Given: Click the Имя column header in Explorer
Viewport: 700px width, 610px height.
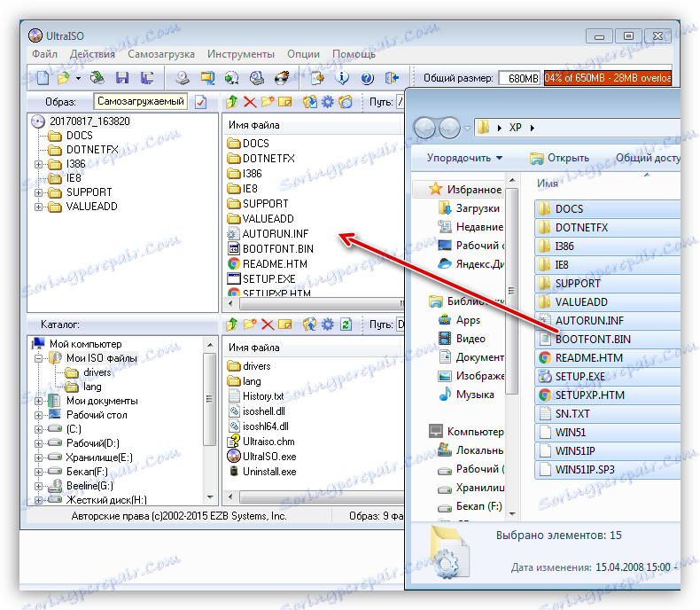Looking at the screenshot, I should pyautogui.click(x=548, y=184).
